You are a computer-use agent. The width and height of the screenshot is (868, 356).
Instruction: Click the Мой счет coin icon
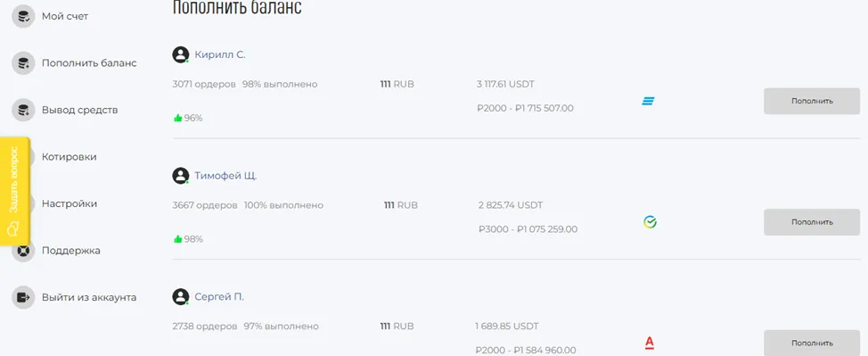(x=23, y=17)
